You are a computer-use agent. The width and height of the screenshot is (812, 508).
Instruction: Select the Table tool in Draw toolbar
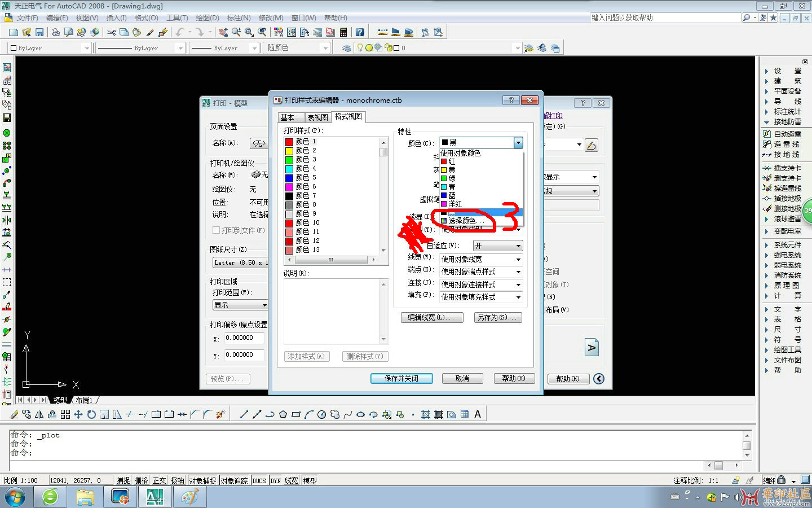pyautogui.click(x=465, y=414)
